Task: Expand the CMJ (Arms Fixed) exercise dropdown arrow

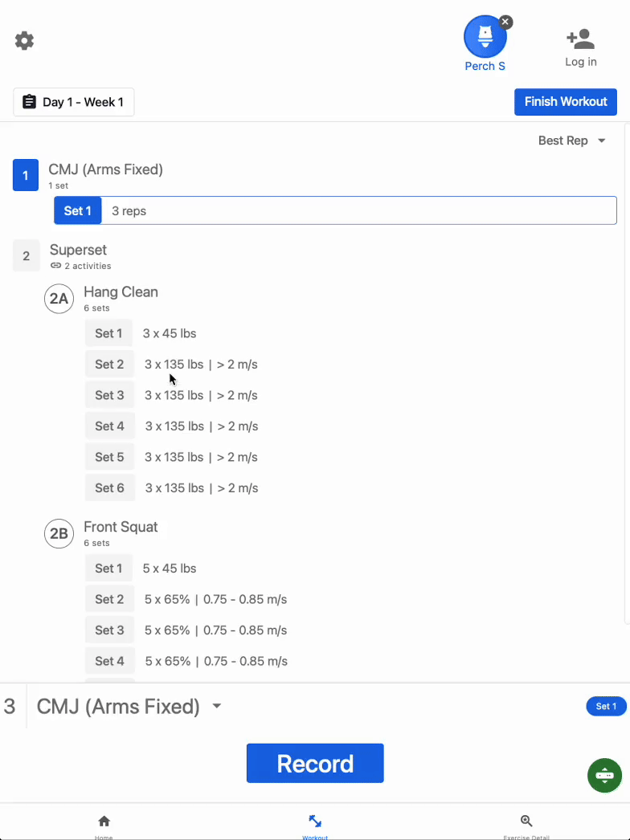Action: pos(217,706)
